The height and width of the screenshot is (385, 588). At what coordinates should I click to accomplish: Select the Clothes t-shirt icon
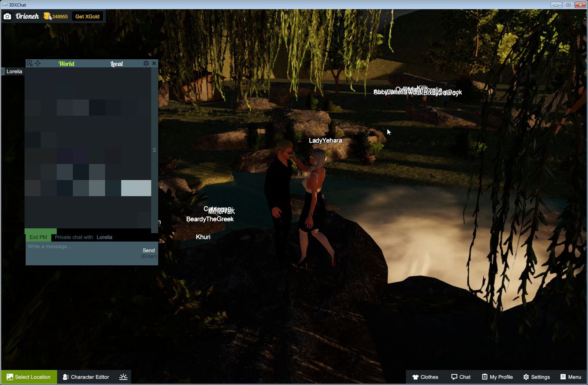pos(416,377)
